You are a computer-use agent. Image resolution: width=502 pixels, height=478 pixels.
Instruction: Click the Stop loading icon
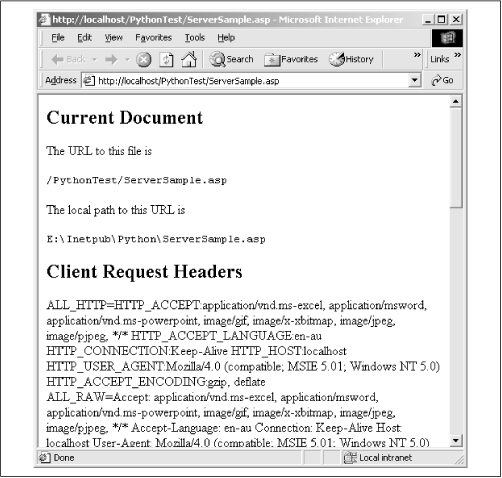(144, 60)
